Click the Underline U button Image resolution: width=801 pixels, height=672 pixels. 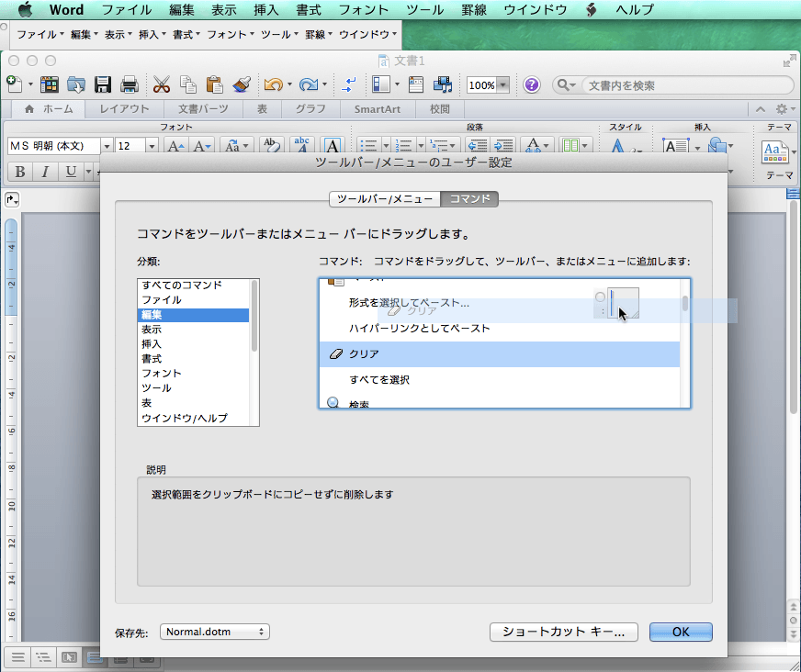pos(71,171)
